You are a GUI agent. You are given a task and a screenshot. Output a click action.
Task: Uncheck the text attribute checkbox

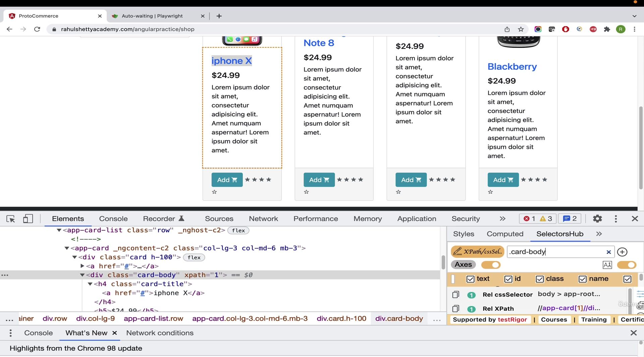pos(470,279)
